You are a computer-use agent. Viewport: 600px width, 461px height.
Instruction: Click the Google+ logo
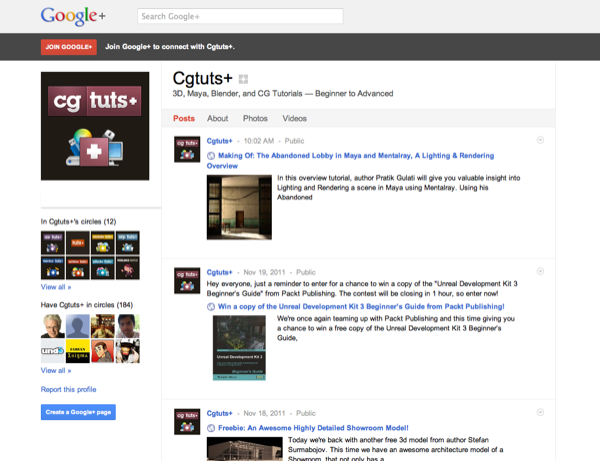pyautogui.click(x=73, y=16)
